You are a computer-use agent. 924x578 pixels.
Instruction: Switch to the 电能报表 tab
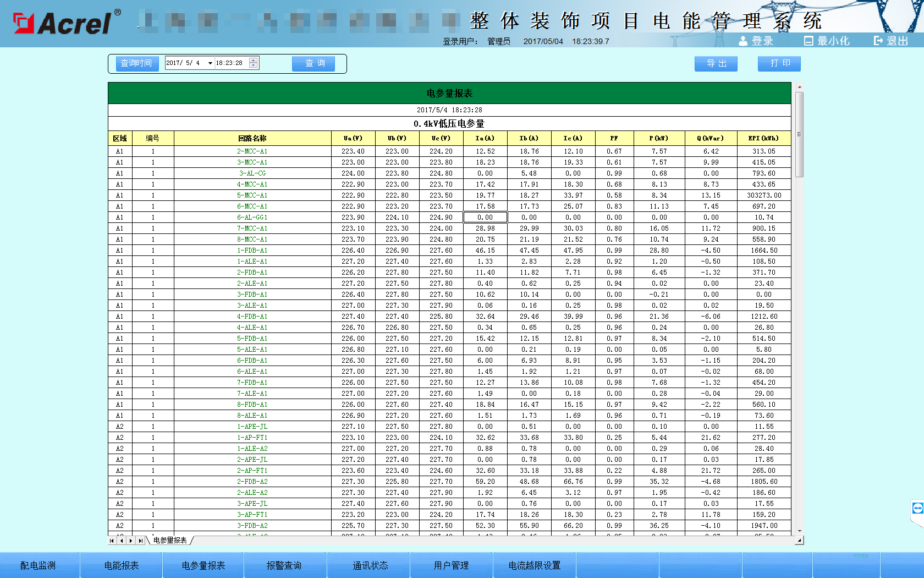pos(122,565)
